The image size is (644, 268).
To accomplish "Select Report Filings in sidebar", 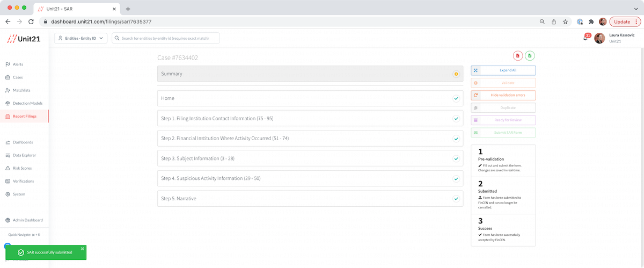I will tap(24, 116).
